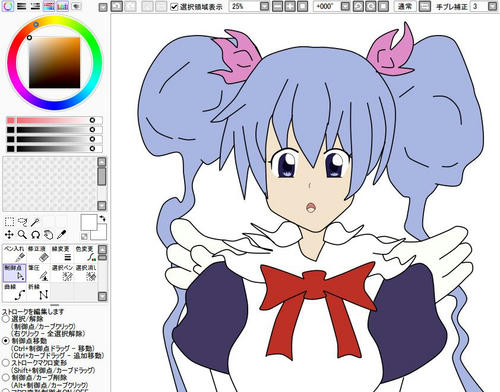
Task: Choose the 制御点移動 radio option
Action: pyautogui.click(x=6, y=341)
